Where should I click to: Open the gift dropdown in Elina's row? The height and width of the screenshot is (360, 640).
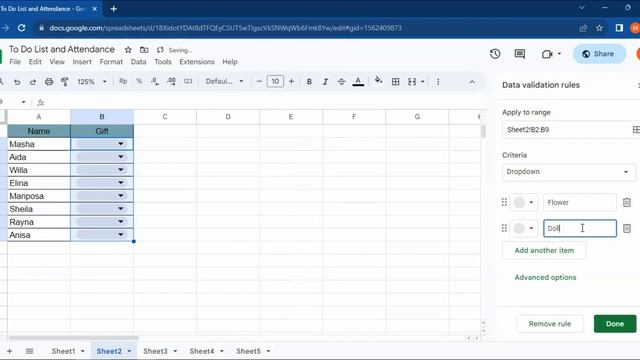coord(121,182)
